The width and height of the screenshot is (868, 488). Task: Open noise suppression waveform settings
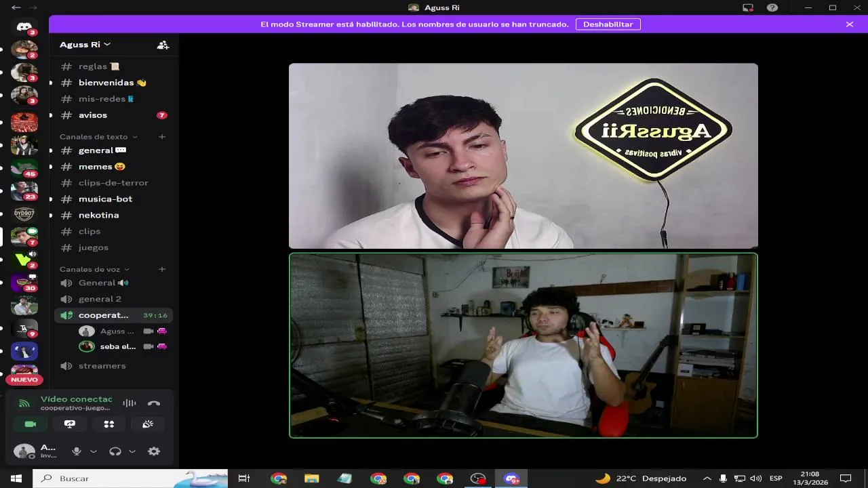click(130, 403)
